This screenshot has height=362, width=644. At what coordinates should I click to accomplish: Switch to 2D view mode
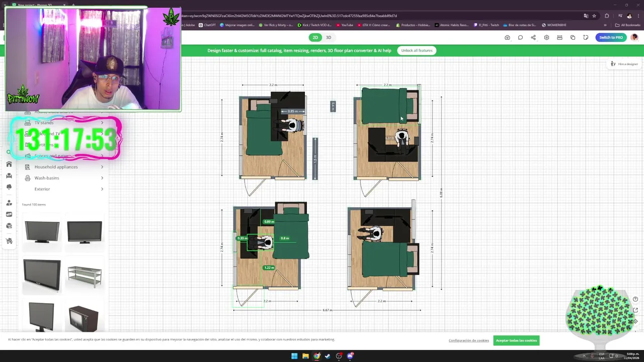(315, 37)
